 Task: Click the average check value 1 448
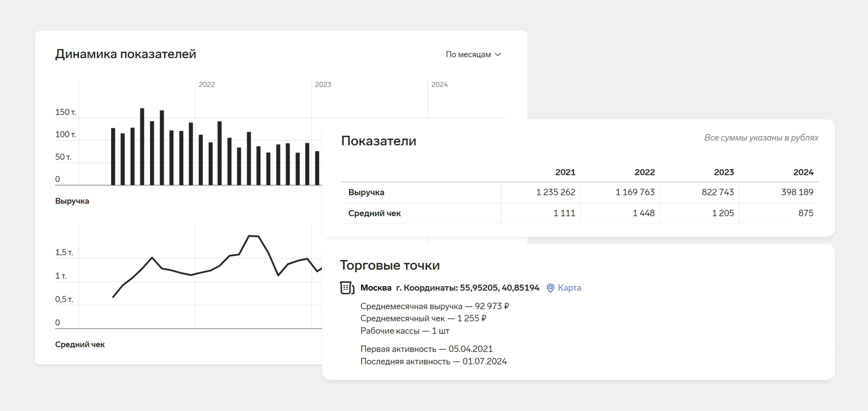[644, 213]
